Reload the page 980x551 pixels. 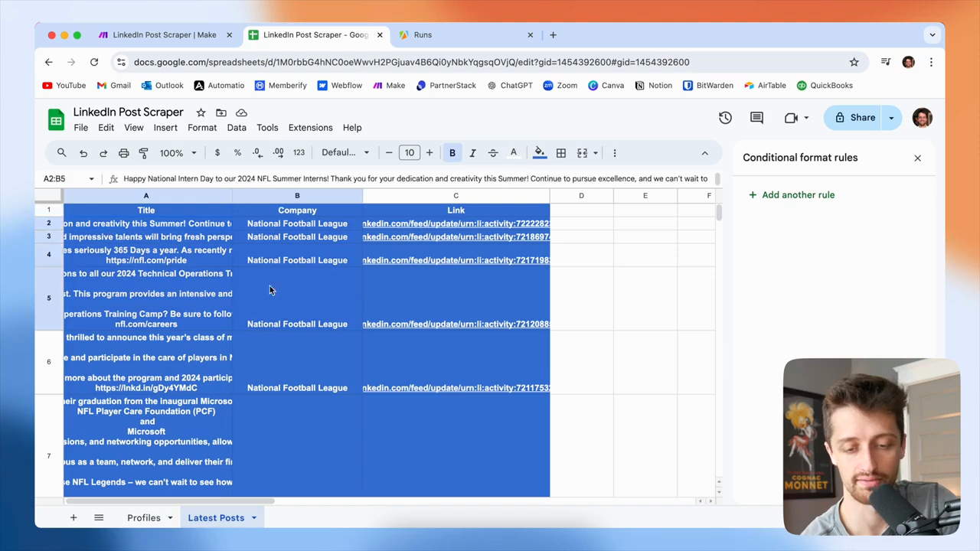tap(94, 62)
